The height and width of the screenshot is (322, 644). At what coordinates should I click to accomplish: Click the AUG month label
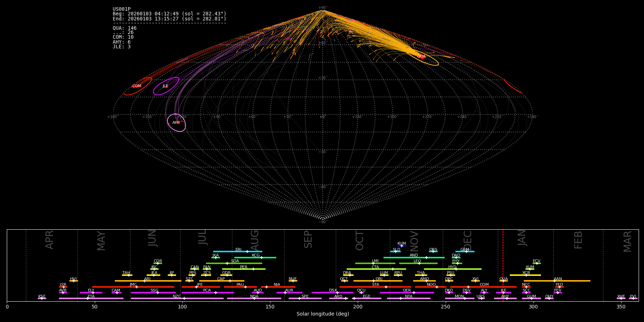click(x=255, y=240)
